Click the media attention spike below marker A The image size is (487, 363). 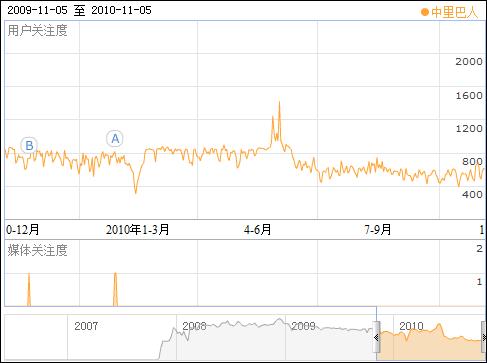point(115,289)
